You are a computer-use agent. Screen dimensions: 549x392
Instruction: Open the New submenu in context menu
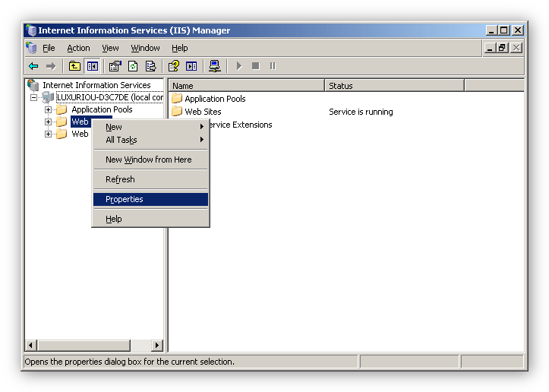pyautogui.click(x=150, y=127)
